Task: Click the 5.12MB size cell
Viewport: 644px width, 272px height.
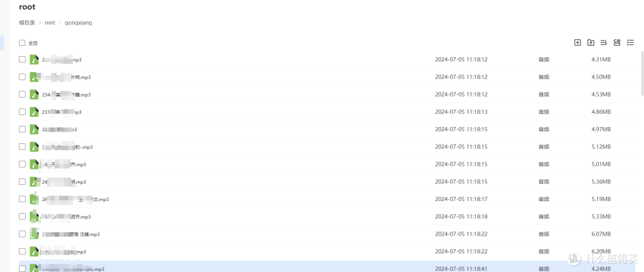Action: pyautogui.click(x=601, y=147)
